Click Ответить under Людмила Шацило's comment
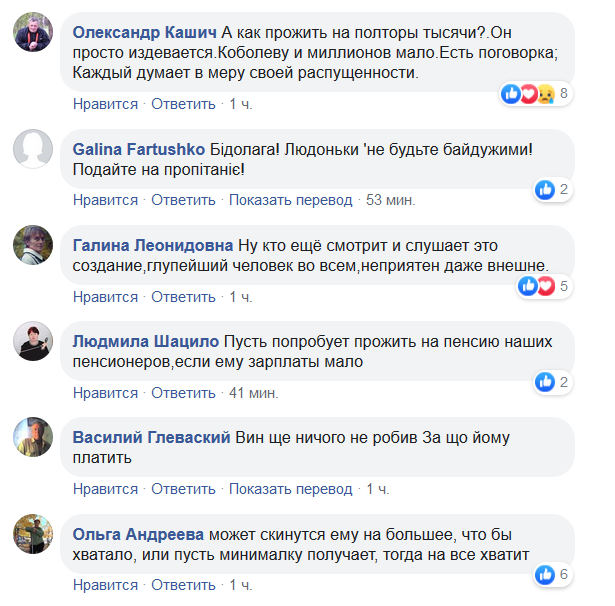Viewport: 615px width, 606px height. 183,392
